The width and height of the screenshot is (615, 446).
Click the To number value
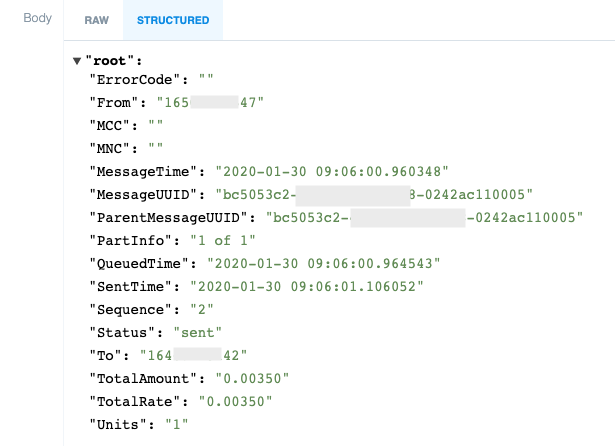coord(193,355)
